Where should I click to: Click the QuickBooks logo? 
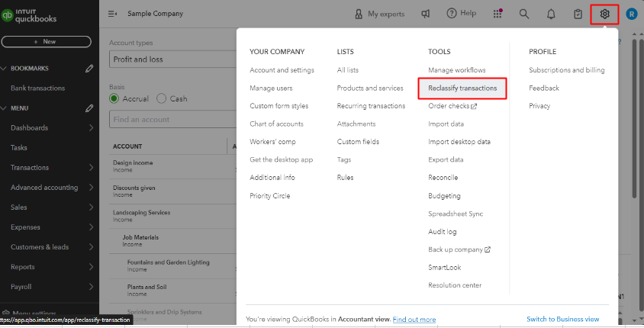click(x=29, y=15)
